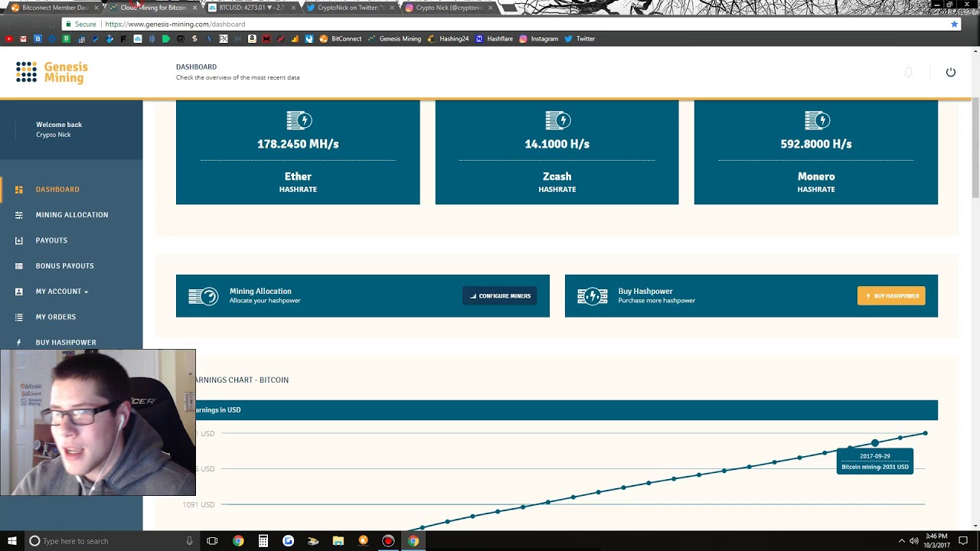
Task: Click the Bonus Payouts sidebar icon
Action: [x=19, y=266]
